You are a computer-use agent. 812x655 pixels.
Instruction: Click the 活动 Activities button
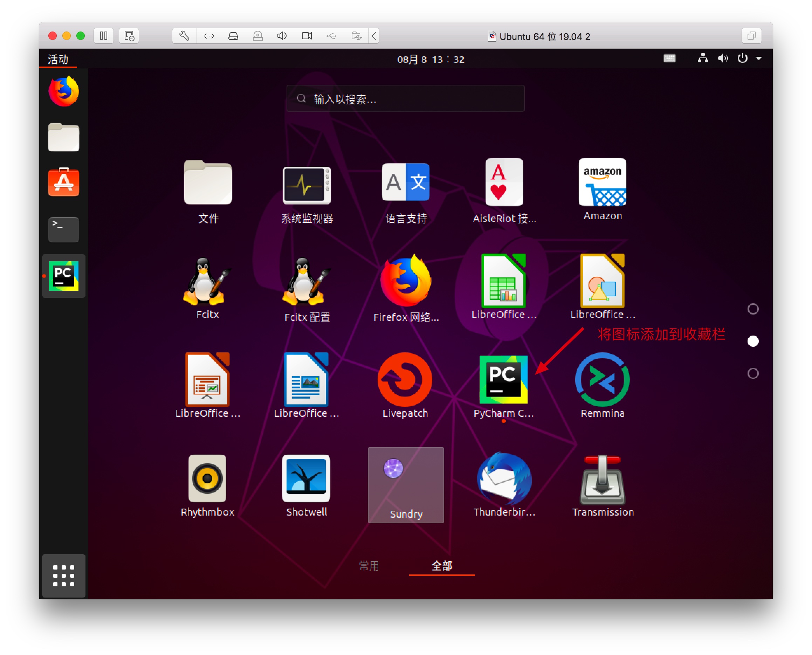58,59
